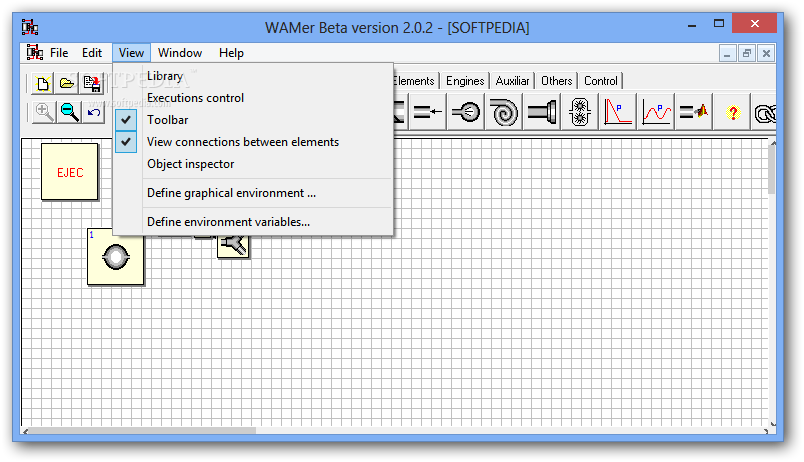Minimize the inner SOFTPEDIA document window
Screen dimensions: 804x462
[727, 53]
